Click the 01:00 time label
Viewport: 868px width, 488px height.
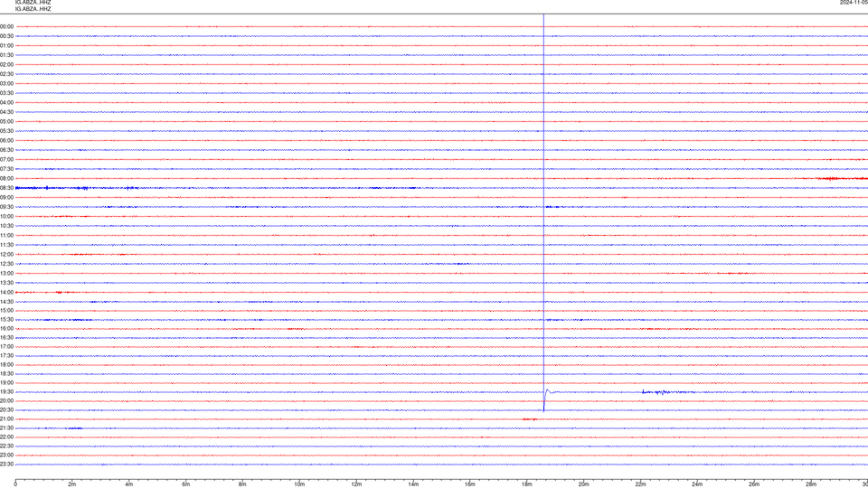tap(6, 45)
